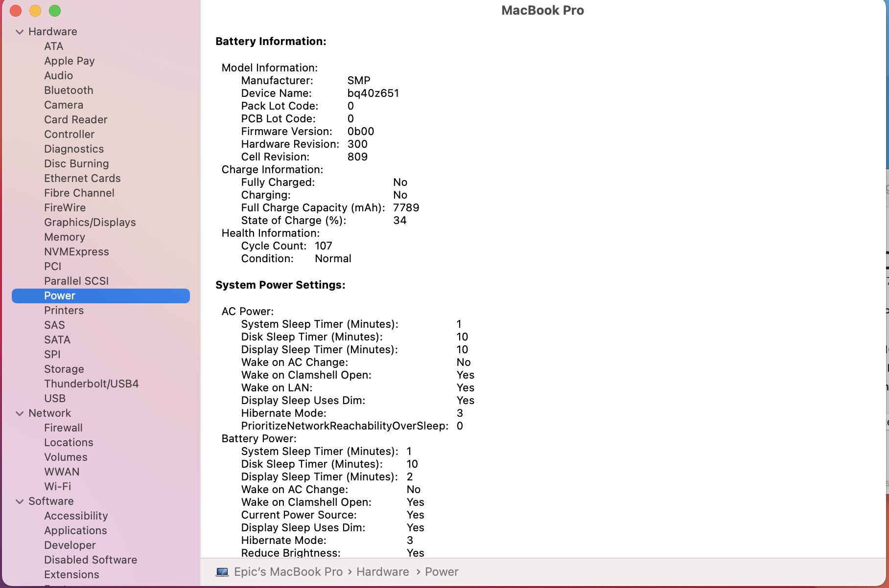Open Wi-Fi under Network
889x588 pixels.
click(x=57, y=487)
